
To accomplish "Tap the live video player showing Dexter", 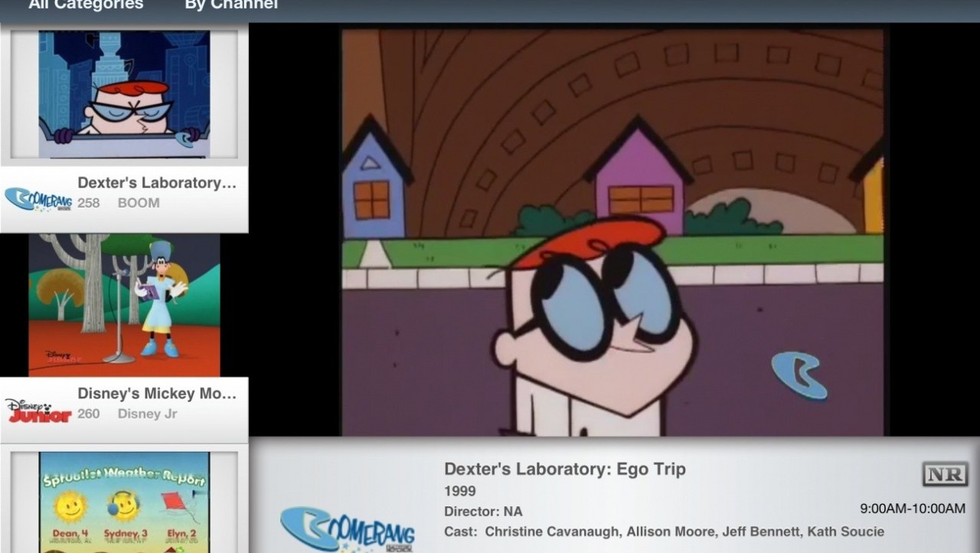I will [x=612, y=233].
